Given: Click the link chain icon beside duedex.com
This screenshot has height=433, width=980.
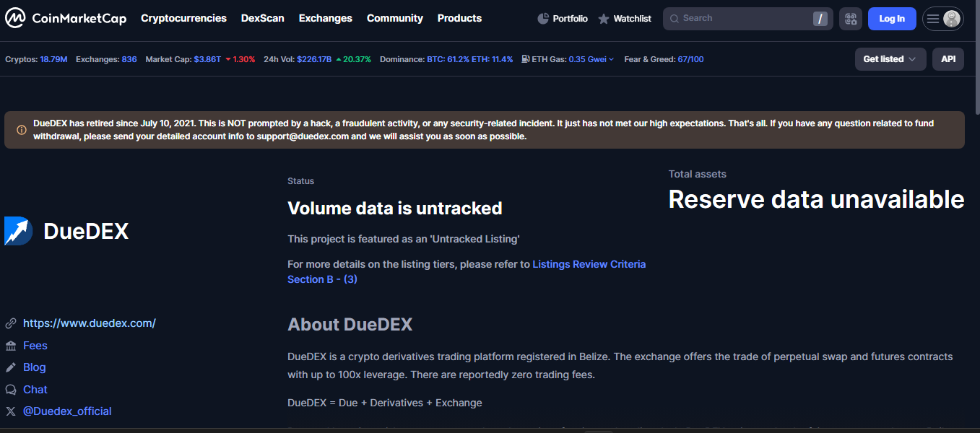Looking at the screenshot, I should pos(11,323).
